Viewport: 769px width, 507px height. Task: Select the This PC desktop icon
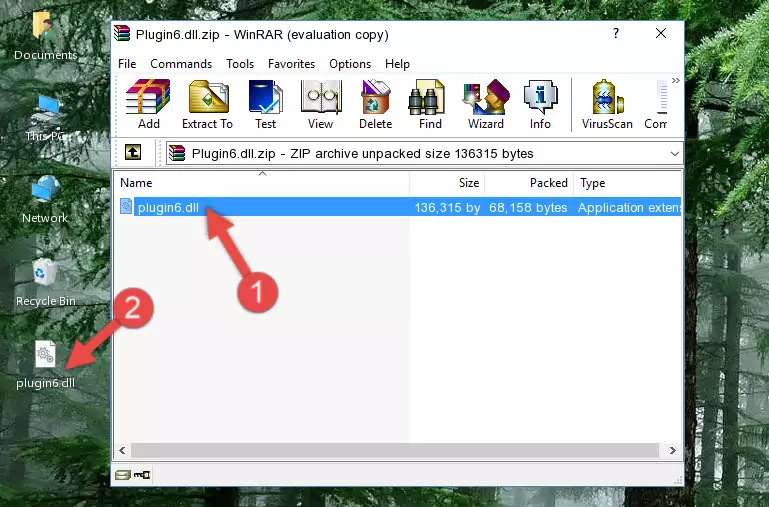tap(45, 118)
